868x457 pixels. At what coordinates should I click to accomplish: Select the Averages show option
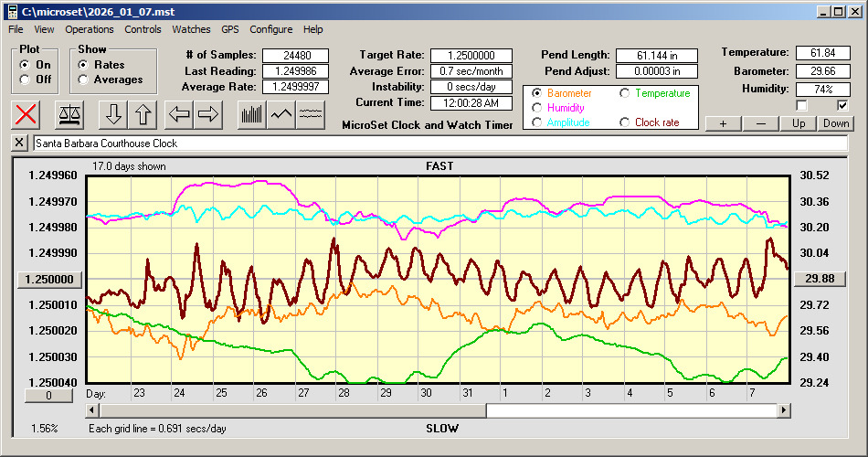coord(83,80)
